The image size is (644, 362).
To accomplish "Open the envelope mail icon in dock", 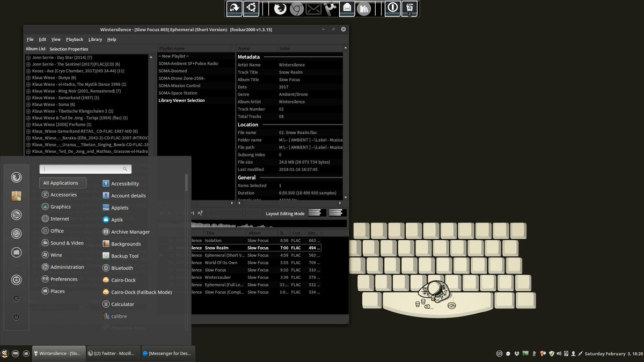I will (x=313, y=9).
